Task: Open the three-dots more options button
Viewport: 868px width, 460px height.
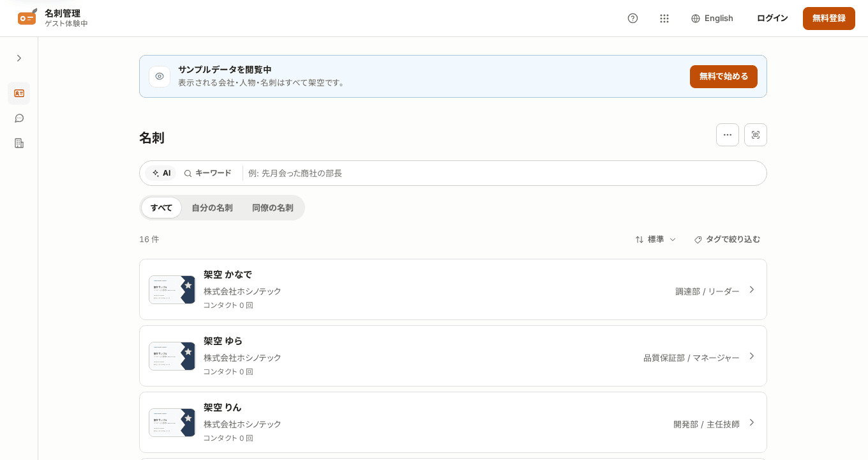Action: (x=728, y=135)
